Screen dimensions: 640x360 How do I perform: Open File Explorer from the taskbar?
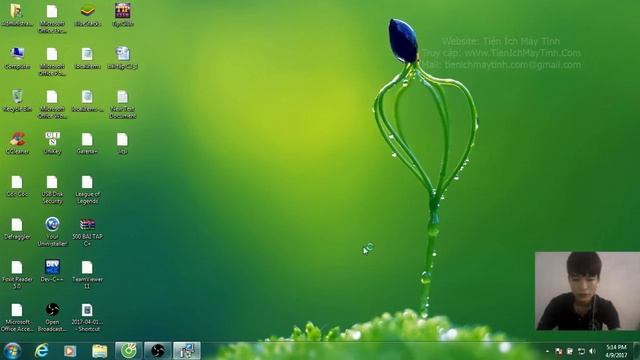click(99, 351)
